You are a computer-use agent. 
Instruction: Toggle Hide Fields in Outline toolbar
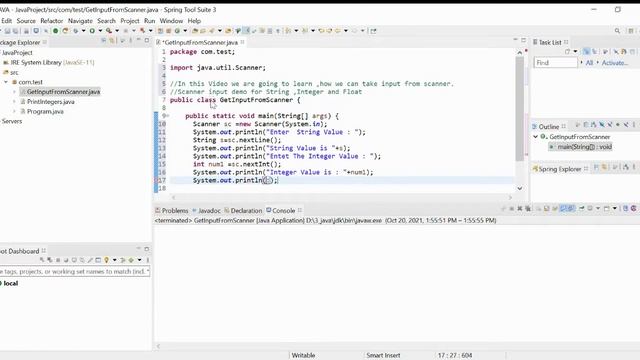tap(602, 125)
